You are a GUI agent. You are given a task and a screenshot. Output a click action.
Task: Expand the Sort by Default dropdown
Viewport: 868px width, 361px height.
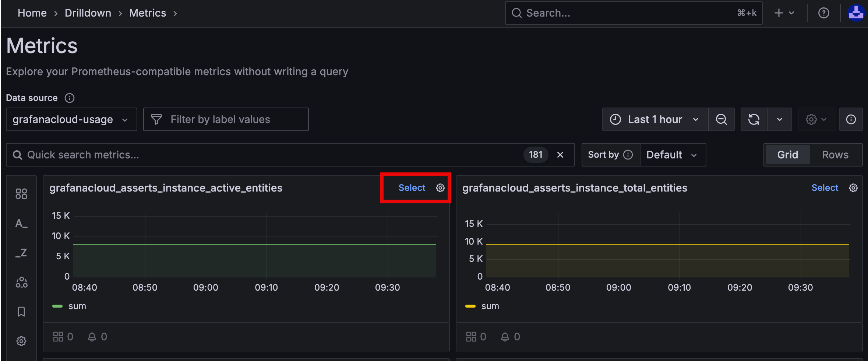click(672, 155)
